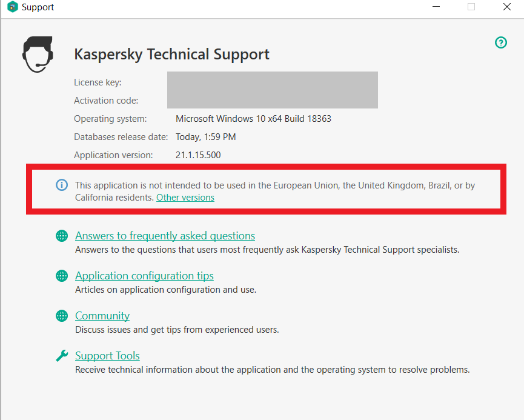
Task: Click the disabled maximize button in title bar
Action: (471, 7)
